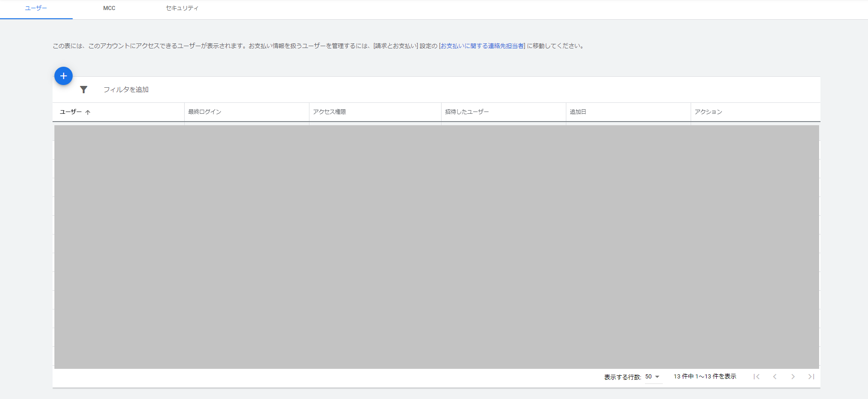Open the MCC tab
The image size is (868, 399).
click(x=109, y=8)
